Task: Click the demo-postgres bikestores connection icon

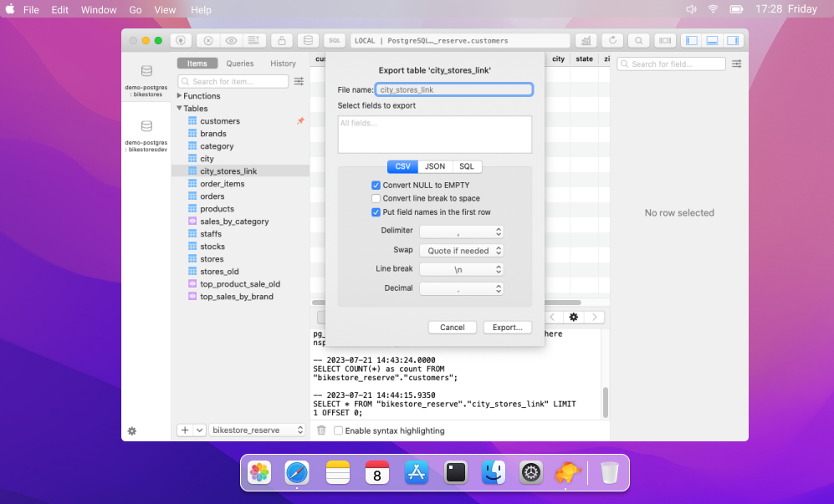Action: pyautogui.click(x=146, y=71)
